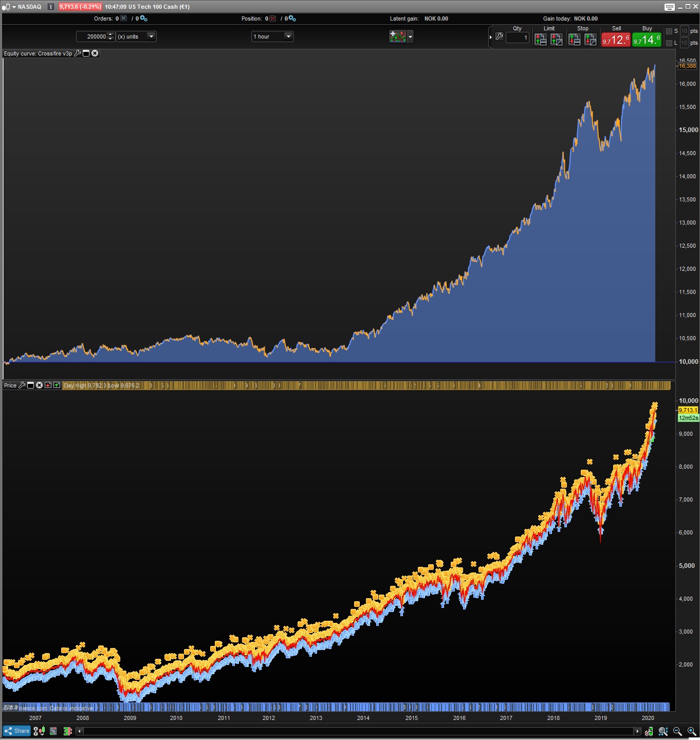Place a limit sell order icon
Viewport: 700px width, 740px height.
pos(557,40)
